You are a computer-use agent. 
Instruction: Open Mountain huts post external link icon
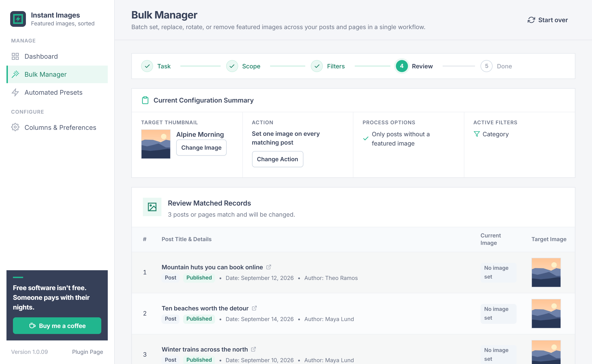(268, 267)
